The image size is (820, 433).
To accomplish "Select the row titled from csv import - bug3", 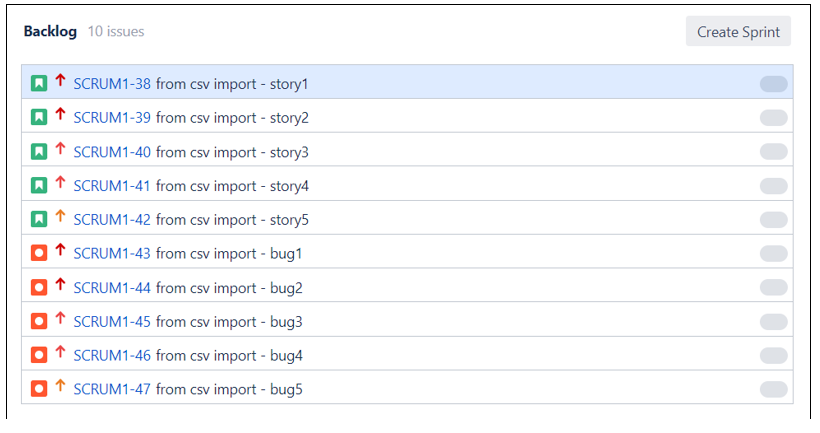I will tap(407, 321).
